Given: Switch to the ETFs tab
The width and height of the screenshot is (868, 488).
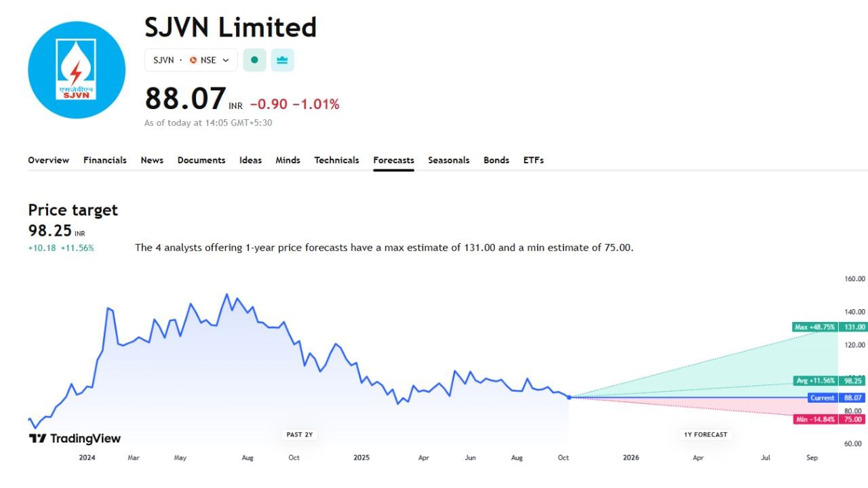Looking at the screenshot, I should tap(534, 160).
